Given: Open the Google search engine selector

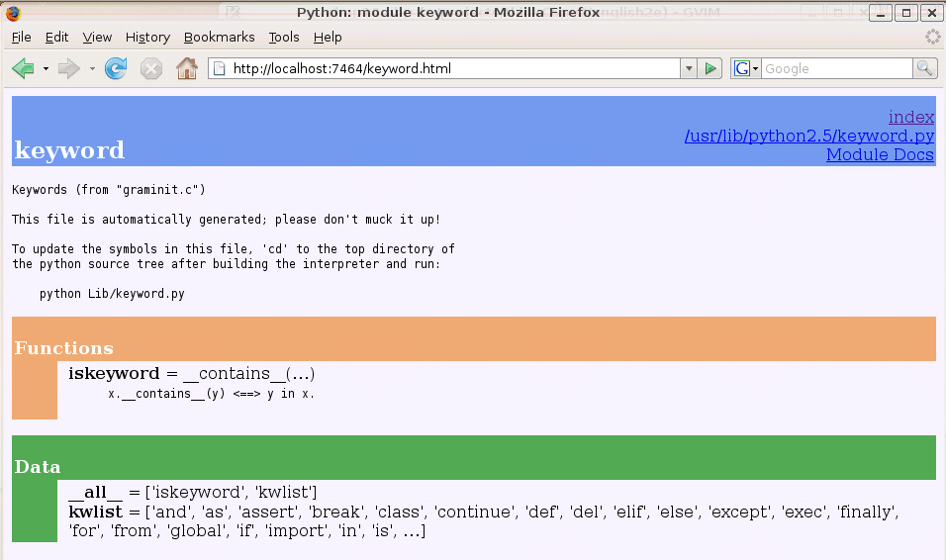Looking at the screenshot, I should [x=745, y=68].
